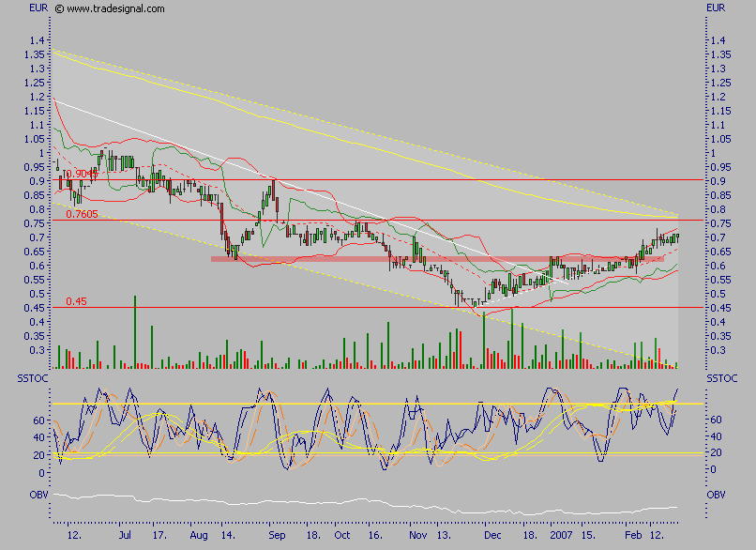The width and height of the screenshot is (756, 550).
Task: Select the 0.45 support level label
Action: pyautogui.click(x=75, y=301)
